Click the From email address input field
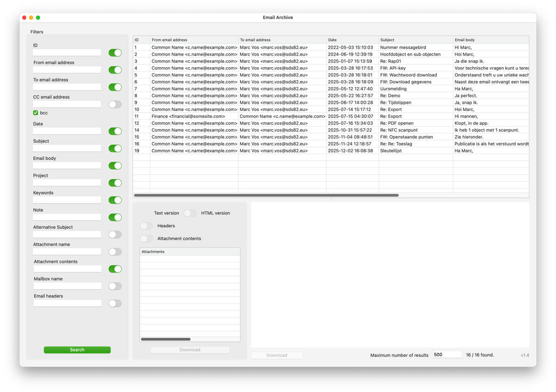Viewport: 556px width, 392px height. click(x=67, y=70)
